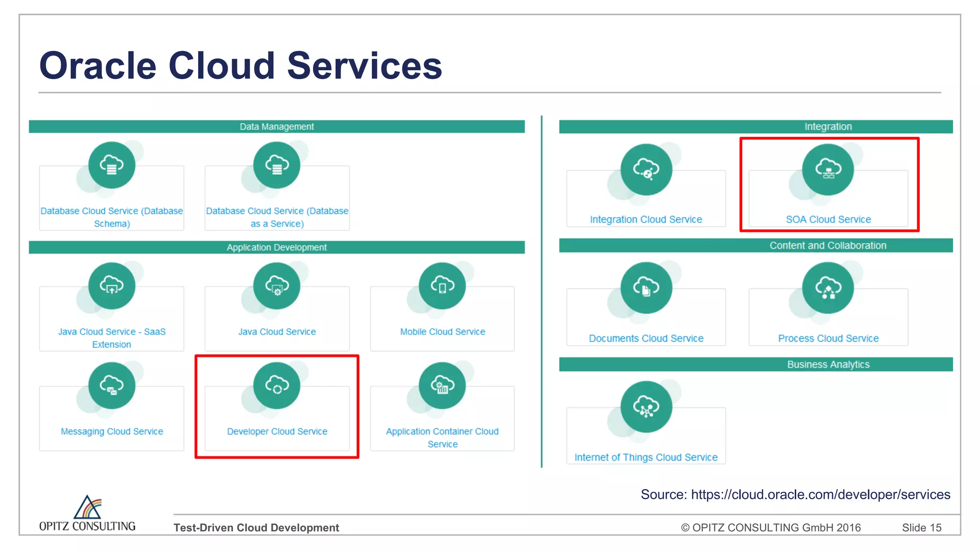Select the Business Analytics category header

point(756,364)
